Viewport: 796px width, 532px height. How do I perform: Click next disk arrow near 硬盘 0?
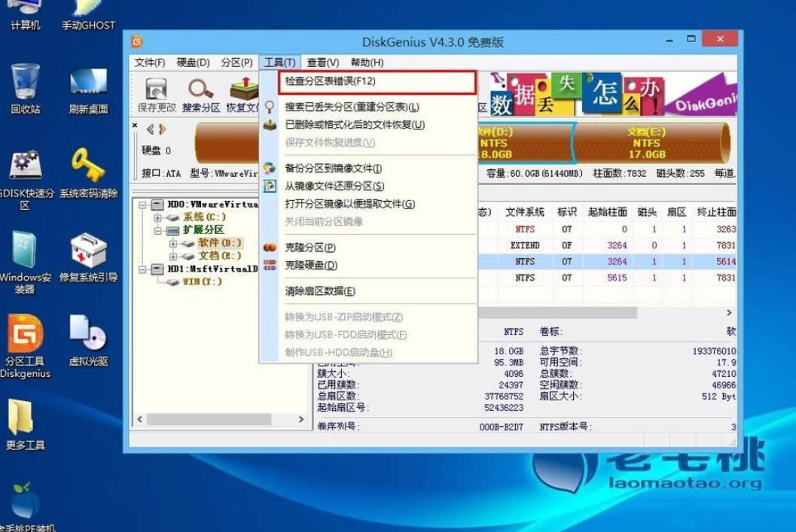[x=163, y=129]
